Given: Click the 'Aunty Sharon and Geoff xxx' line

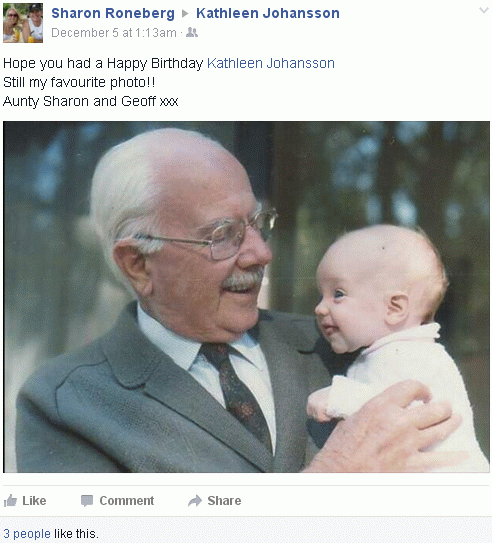Looking at the screenshot, I should coord(91,101).
